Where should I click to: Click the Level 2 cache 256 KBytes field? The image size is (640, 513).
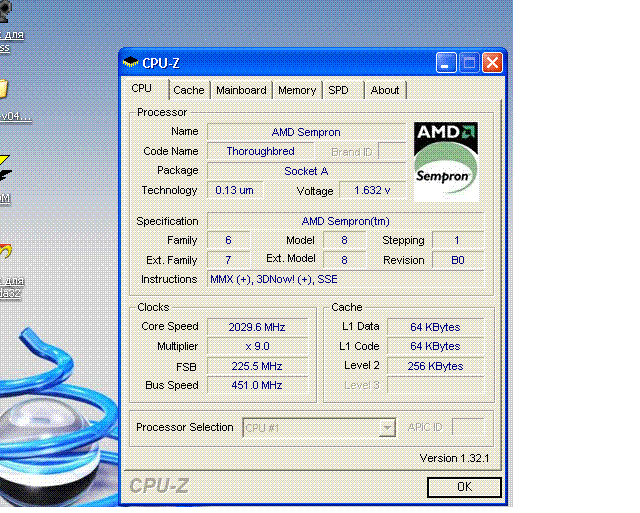pyautogui.click(x=435, y=366)
